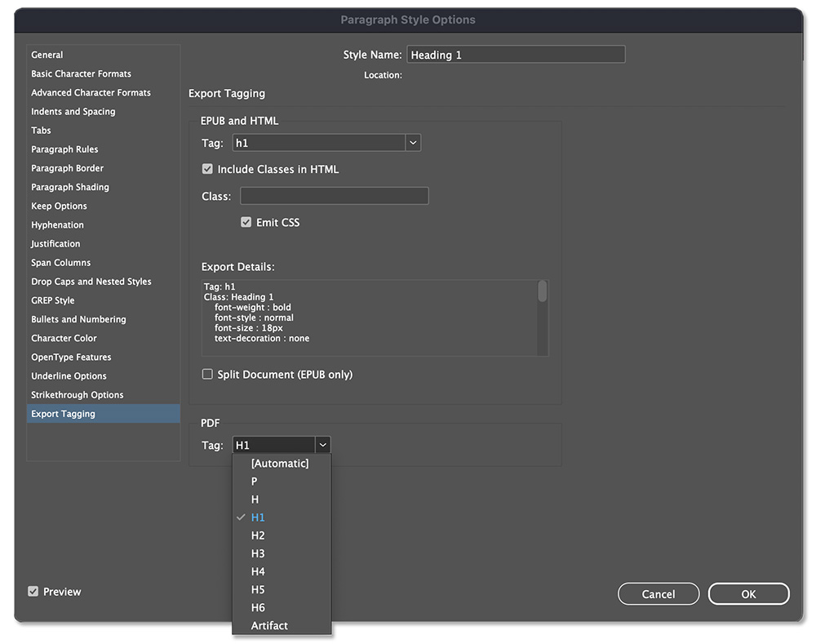Click the Export Details scrollbar thumb
816x644 pixels.
point(543,291)
